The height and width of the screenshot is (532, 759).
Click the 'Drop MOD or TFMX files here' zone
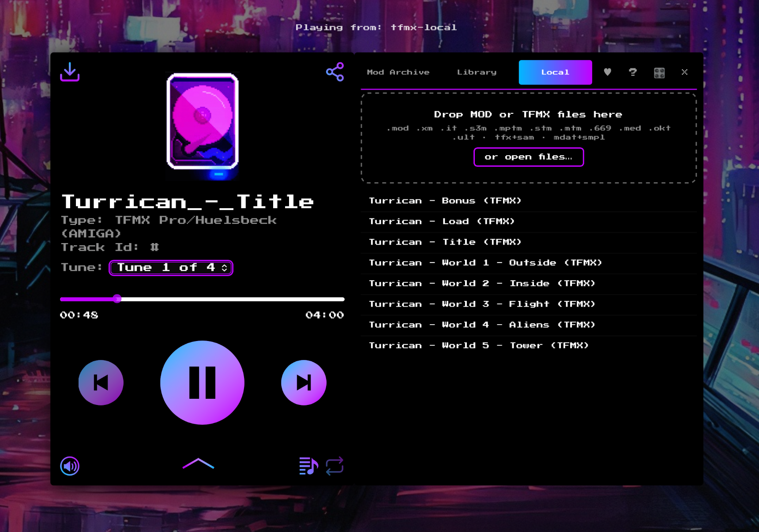529,138
